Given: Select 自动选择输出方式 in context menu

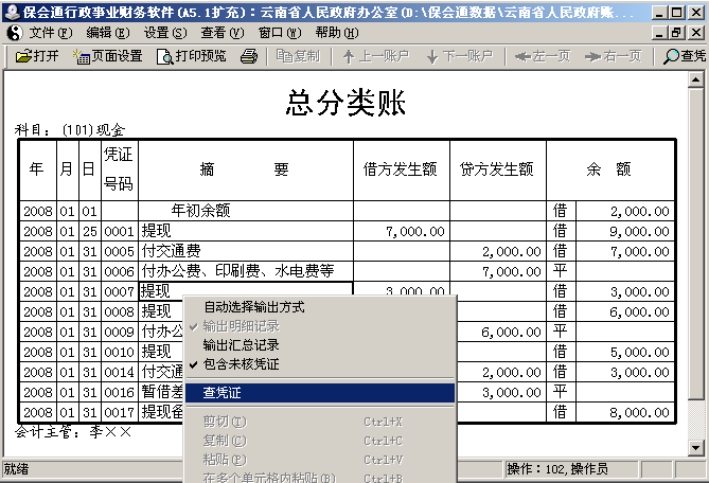Looking at the screenshot, I should point(253,306).
